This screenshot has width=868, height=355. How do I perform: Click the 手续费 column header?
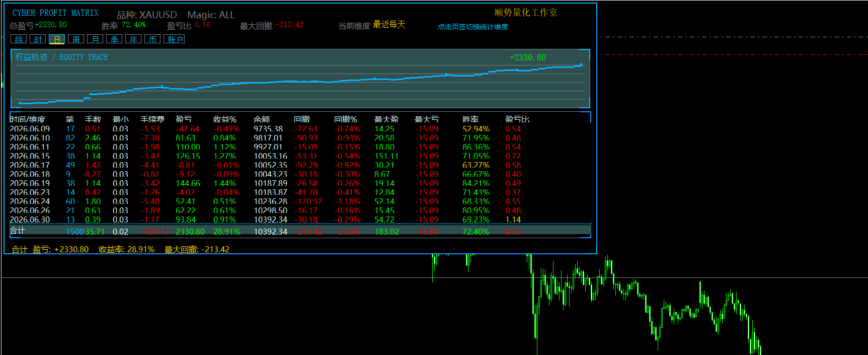152,119
